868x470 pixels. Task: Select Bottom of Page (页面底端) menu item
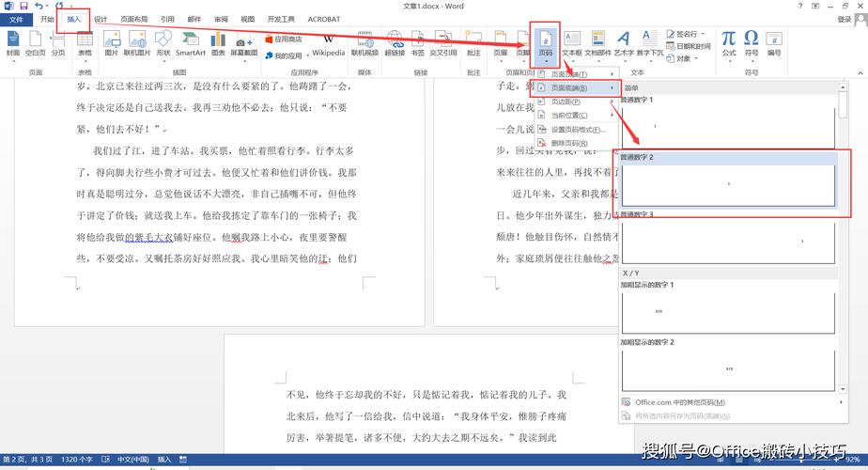click(x=575, y=88)
